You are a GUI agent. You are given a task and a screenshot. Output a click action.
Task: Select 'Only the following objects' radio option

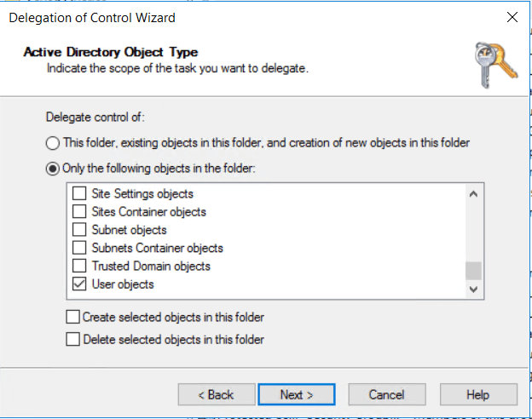(x=54, y=169)
